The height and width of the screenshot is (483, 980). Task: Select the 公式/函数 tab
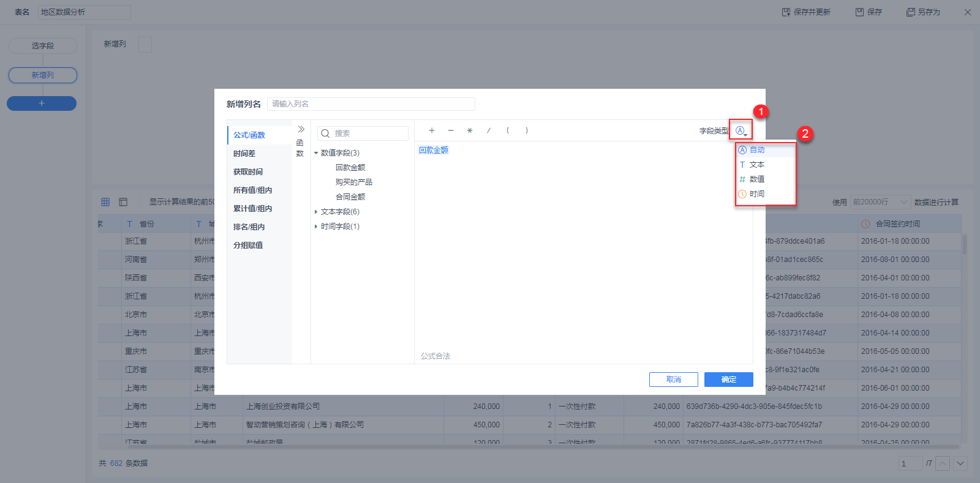click(x=259, y=135)
